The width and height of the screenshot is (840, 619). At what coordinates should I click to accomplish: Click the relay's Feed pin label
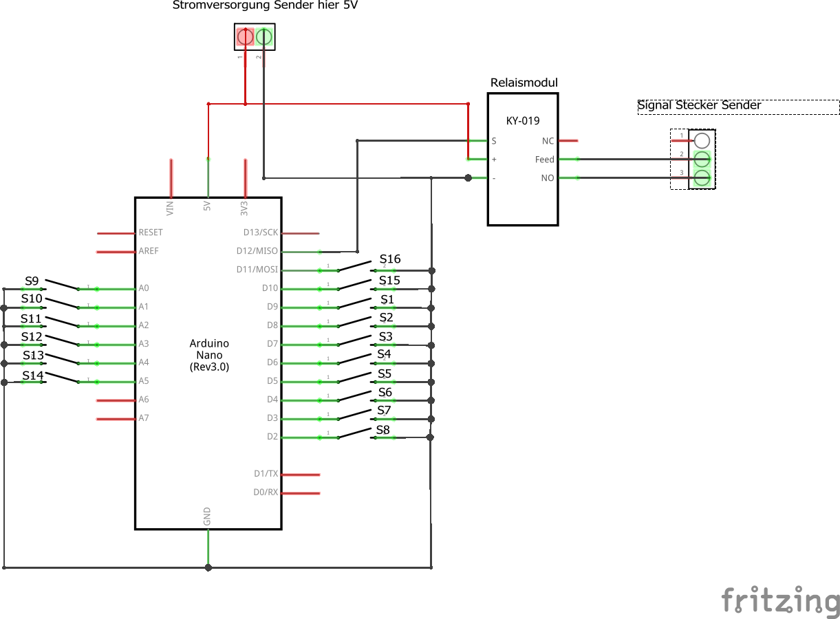pos(544,160)
